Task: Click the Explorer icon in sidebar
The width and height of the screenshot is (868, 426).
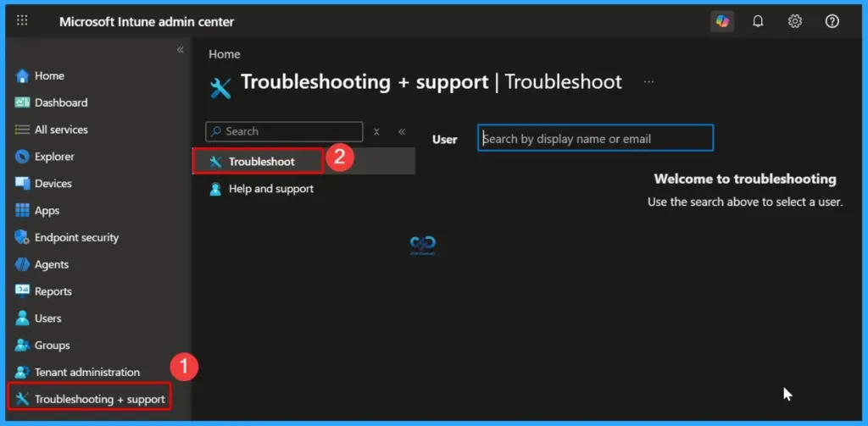Action: [x=22, y=157]
